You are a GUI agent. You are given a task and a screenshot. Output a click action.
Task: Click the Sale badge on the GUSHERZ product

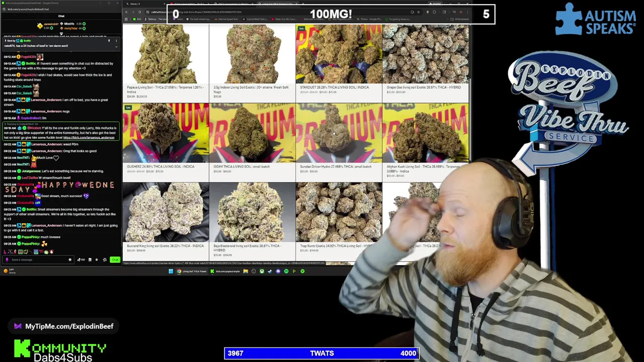point(128,107)
